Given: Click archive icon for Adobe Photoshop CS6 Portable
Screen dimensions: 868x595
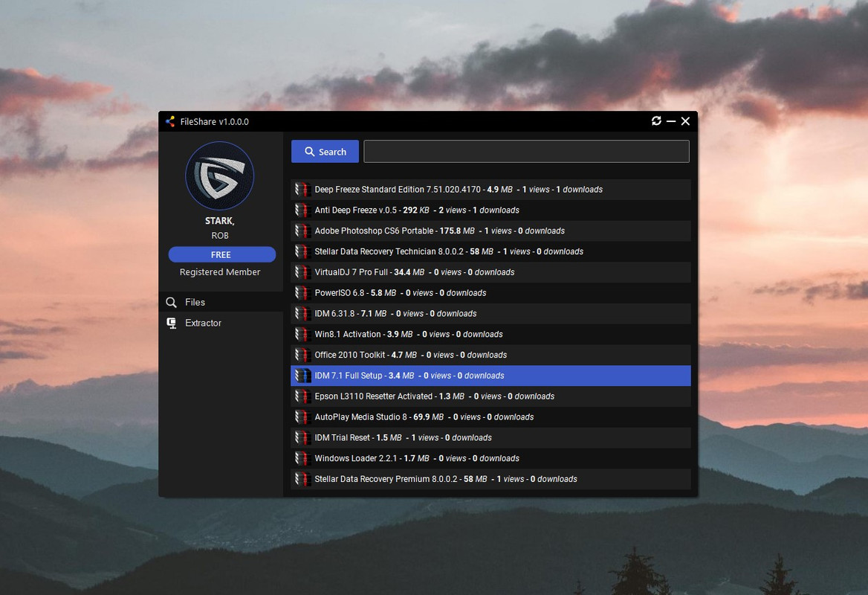Looking at the screenshot, I should [302, 231].
